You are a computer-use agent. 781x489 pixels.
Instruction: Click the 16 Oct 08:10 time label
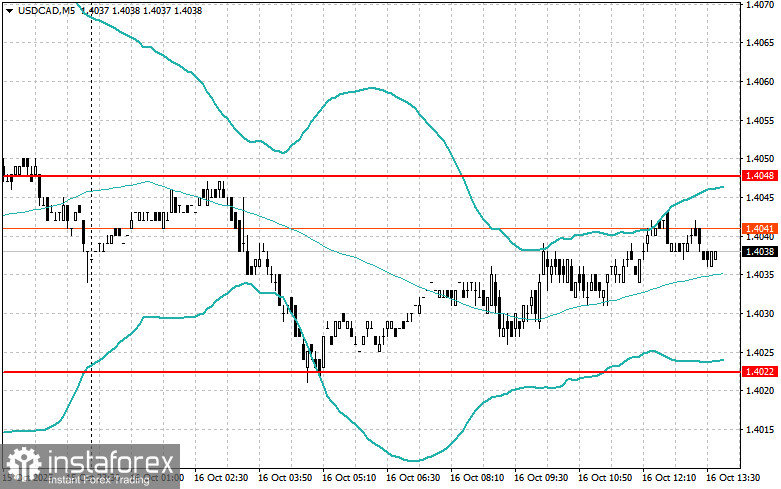[x=477, y=478]
